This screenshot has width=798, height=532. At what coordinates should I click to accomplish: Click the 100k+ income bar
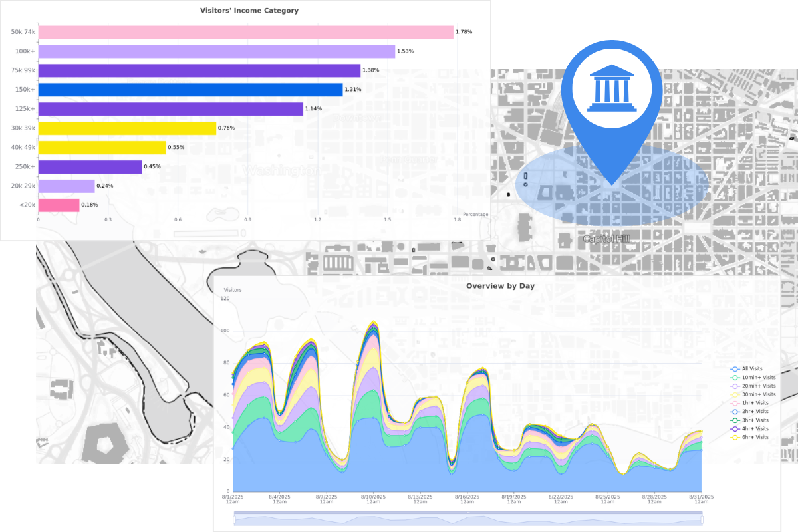pos(216,51)
